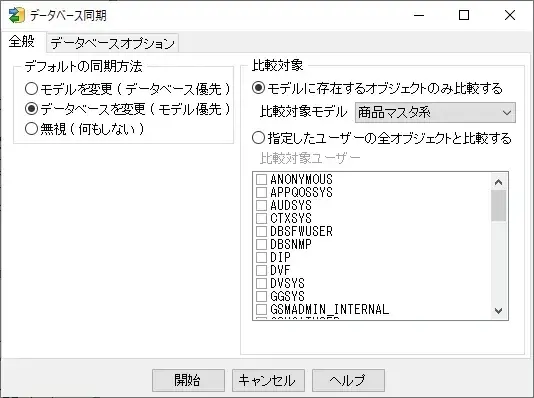The height and width of the screenshot is (398, 534).
Task: Tick the AUDSYS checkbox
Action: point(261,205)
